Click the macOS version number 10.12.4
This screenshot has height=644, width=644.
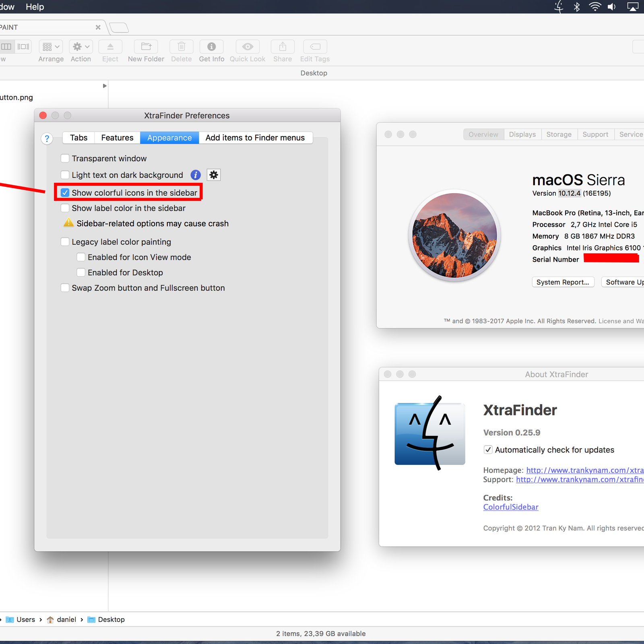tap(569, 193)
